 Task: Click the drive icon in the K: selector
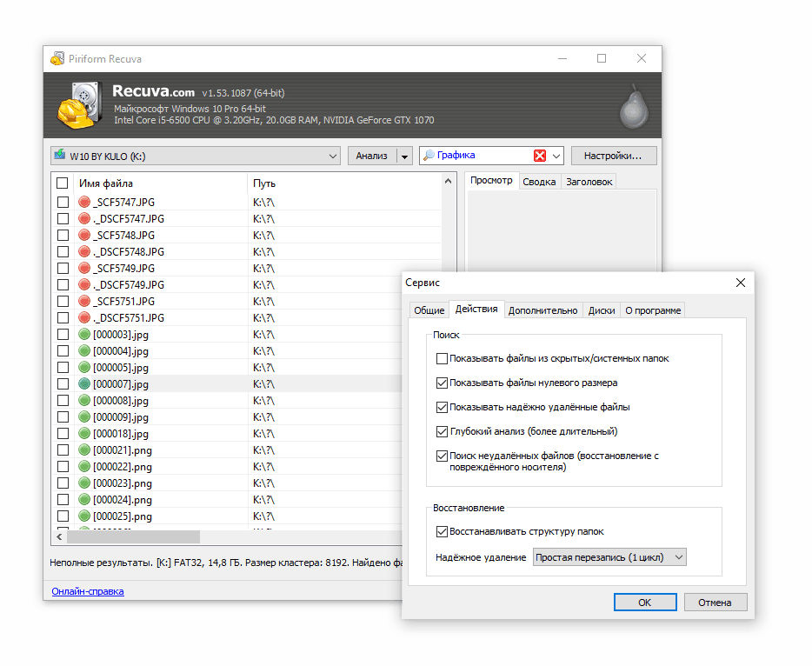point(60,156)
